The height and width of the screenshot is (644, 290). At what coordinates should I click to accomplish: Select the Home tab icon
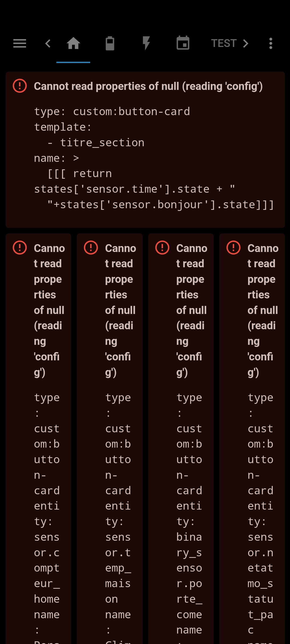(73, 43)
